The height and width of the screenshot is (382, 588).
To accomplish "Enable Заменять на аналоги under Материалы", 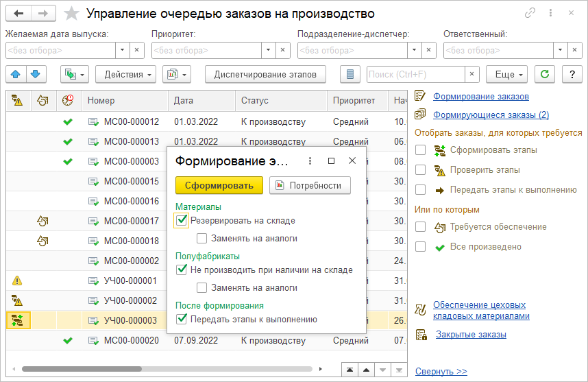I will tap(201, 238).
